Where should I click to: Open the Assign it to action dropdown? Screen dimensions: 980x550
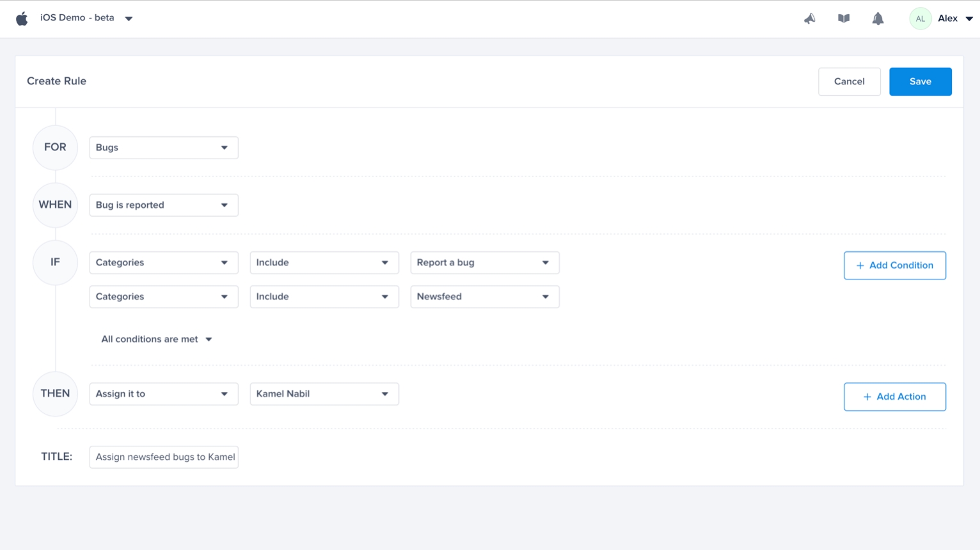163,394
